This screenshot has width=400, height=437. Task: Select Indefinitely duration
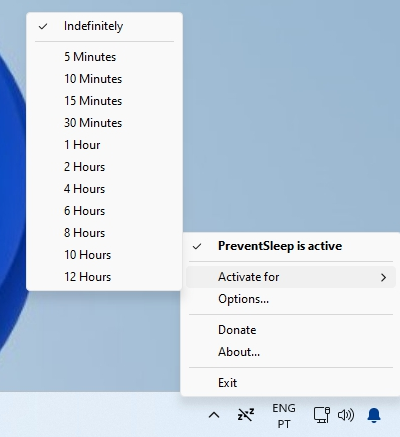tap(104, 26)
